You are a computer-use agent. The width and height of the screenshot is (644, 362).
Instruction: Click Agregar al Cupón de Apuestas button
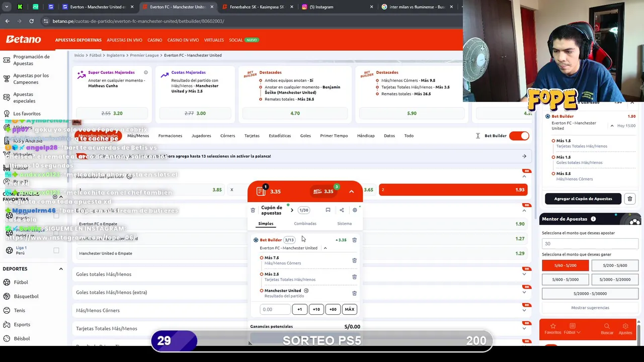pos(583,199)
